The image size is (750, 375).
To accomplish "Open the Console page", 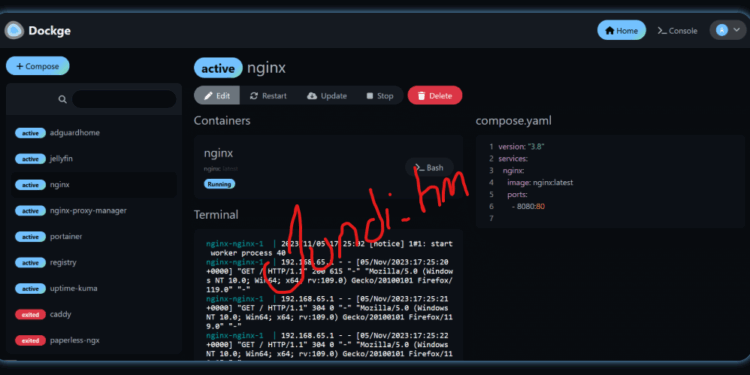I will tap(677, 31).
